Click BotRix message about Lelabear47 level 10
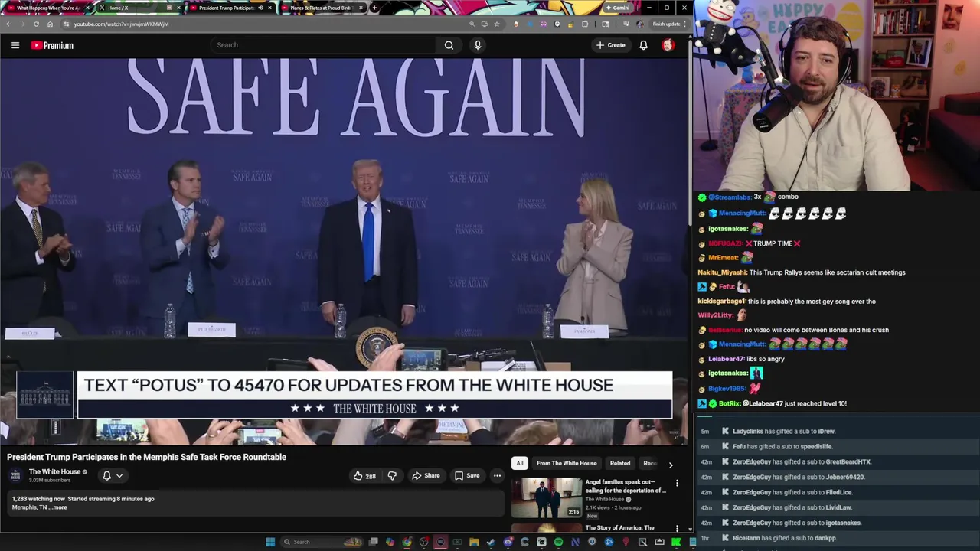This screenshot has width=980, height=551. pyautogui.click(x=772, y=403)
